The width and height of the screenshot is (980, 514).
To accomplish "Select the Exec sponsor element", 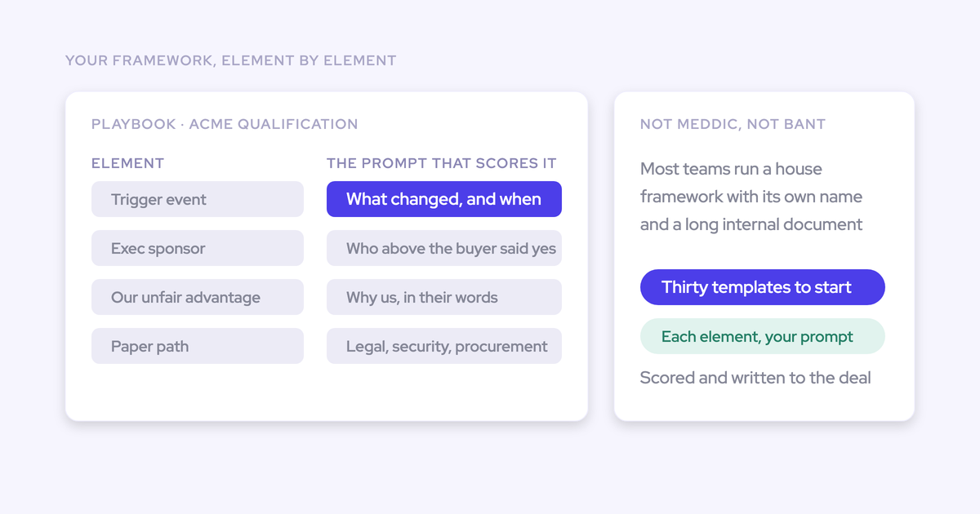I will [x=198, y=248].
